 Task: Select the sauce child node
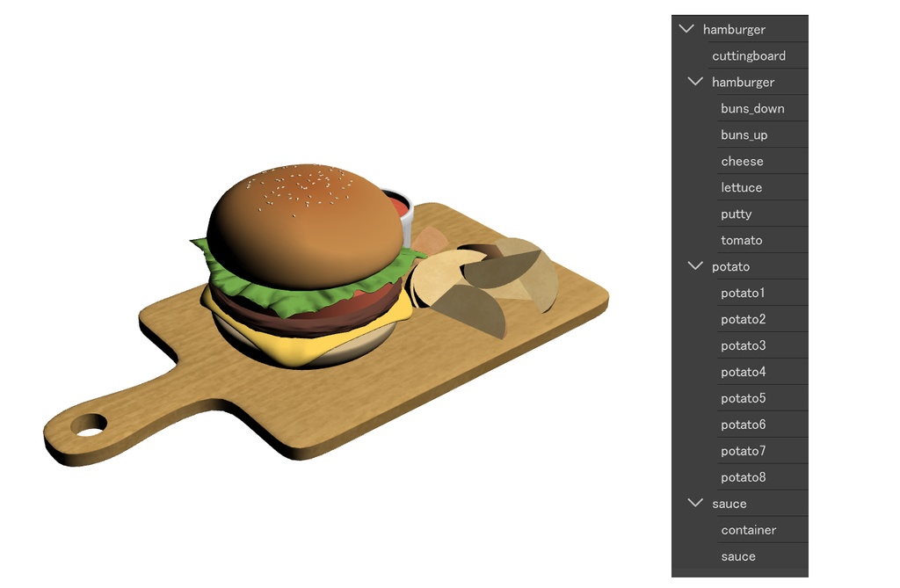pos(737,555)
